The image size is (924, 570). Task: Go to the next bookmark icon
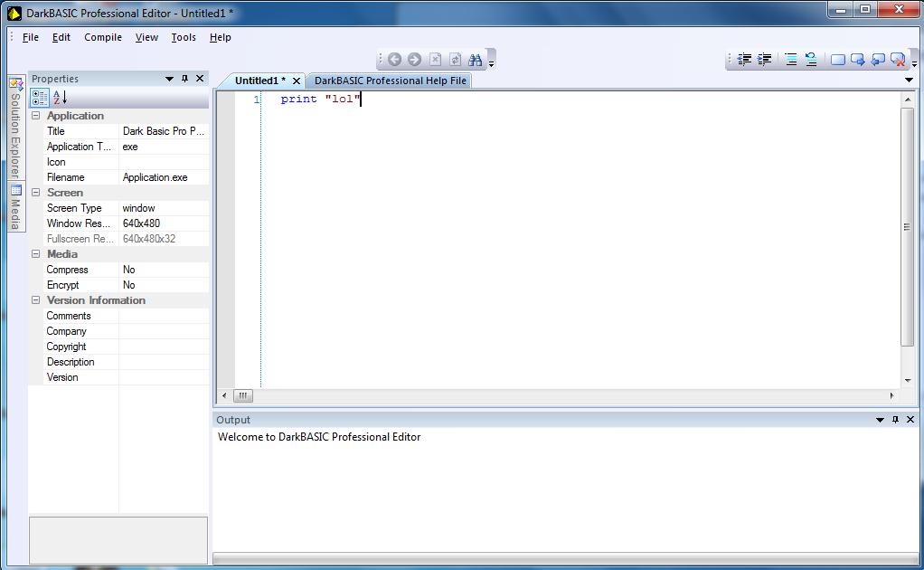click(857, 60)
